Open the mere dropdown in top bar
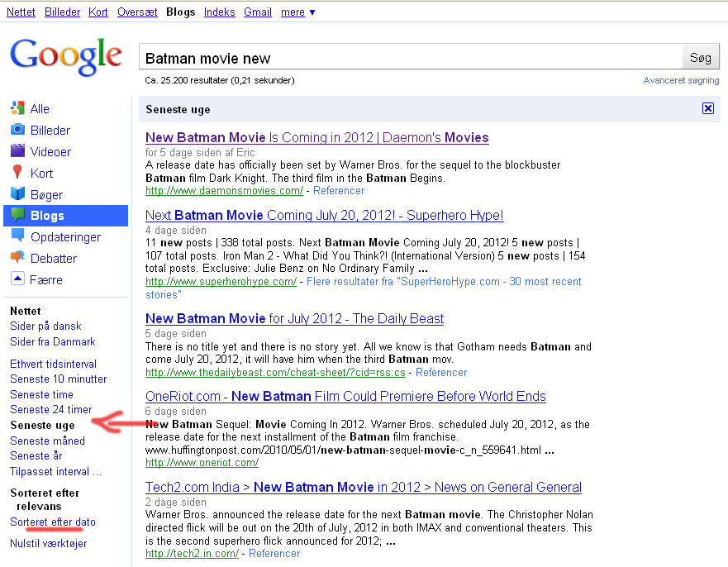The width and height of the screenshot is (728, 567). click(x=297, y=12)
